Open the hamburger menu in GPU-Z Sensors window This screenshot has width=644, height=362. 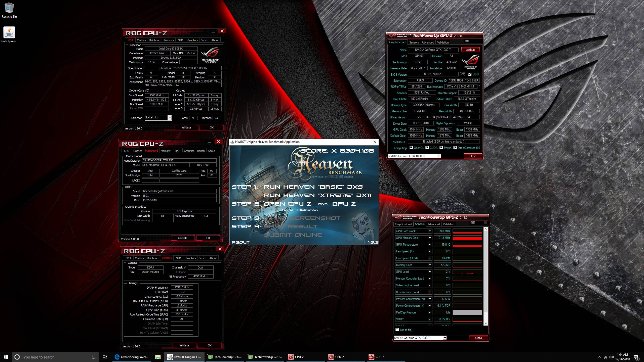(485, 223)
